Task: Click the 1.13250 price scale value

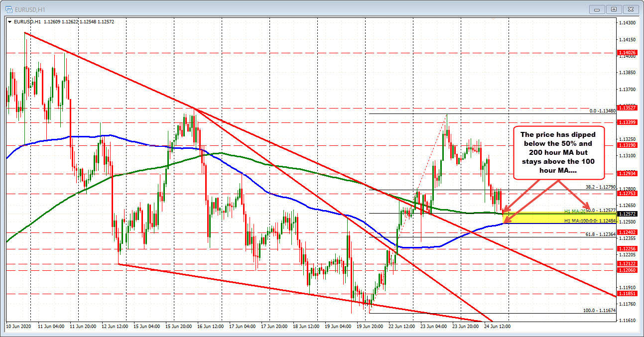Action: pos(627,139)
